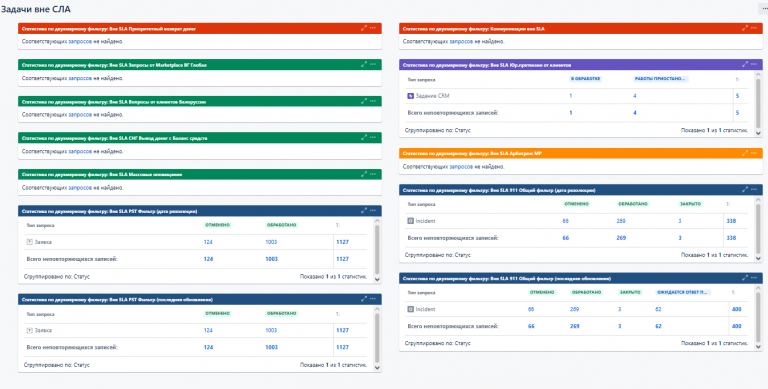
Task: Open ellipsis menu of Вопросы от клиентов Белоруссии gadget
Action: pyautogui.click(x=372, y=101)
